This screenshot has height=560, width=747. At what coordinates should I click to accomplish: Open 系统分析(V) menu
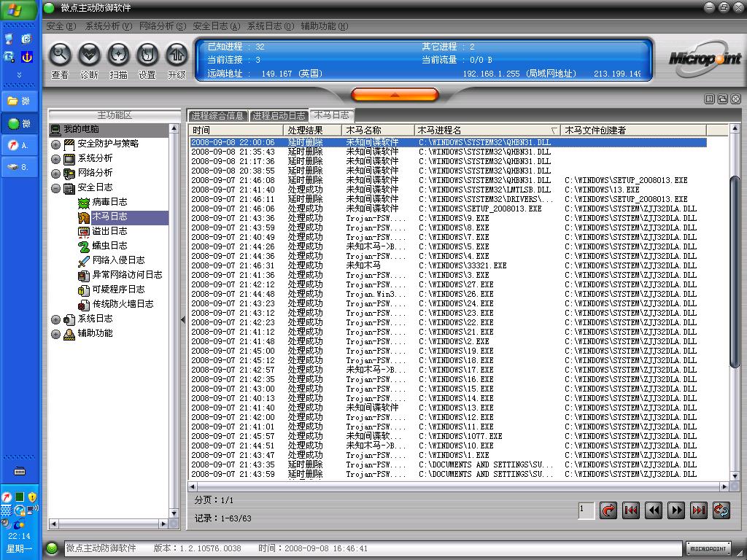pos(108,26)
